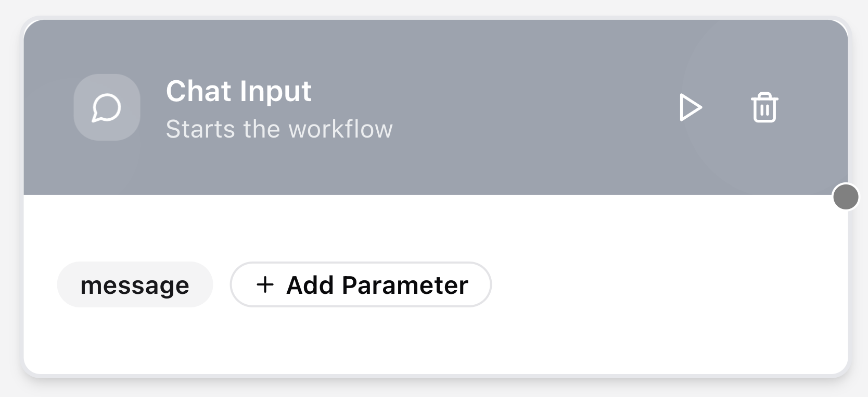The image size is (868, 397).
Task: Click the word Parameter in the button
Action: click(405, 285)
